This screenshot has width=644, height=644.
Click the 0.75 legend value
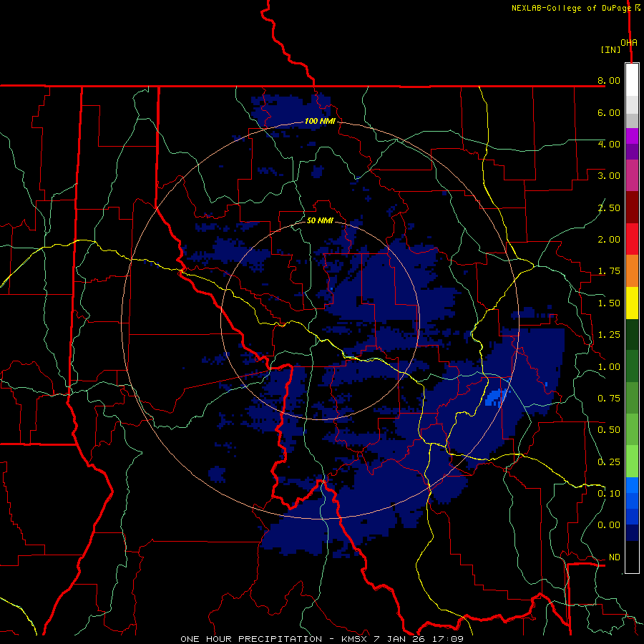point(609,399)
